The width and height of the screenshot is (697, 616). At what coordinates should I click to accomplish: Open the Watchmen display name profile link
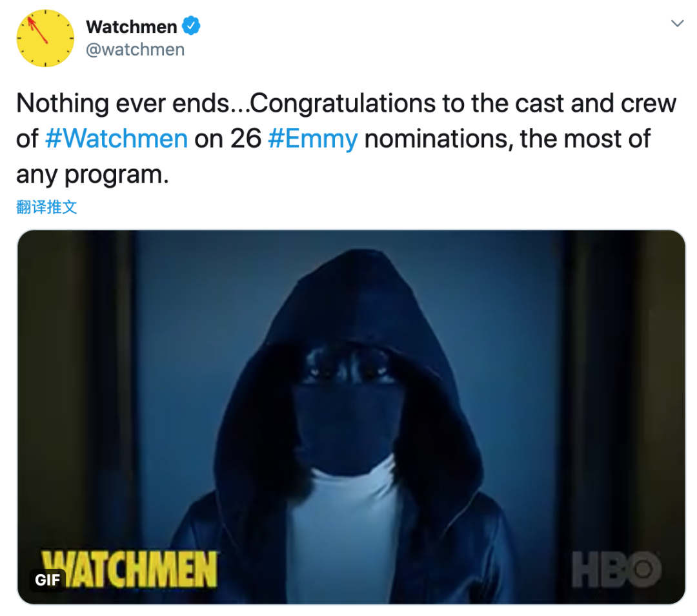131,26
